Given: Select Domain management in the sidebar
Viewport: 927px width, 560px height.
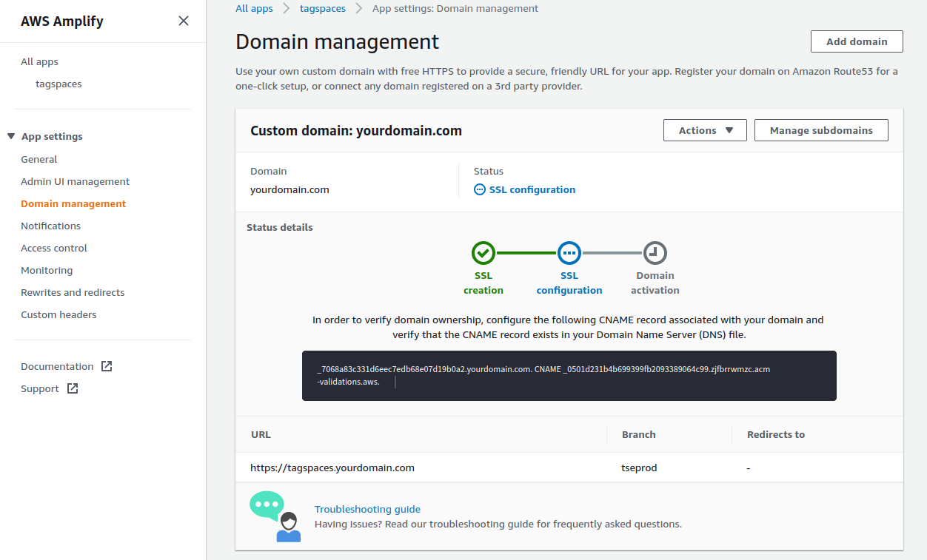Looking at the screenshot, I should pos(73,203).
